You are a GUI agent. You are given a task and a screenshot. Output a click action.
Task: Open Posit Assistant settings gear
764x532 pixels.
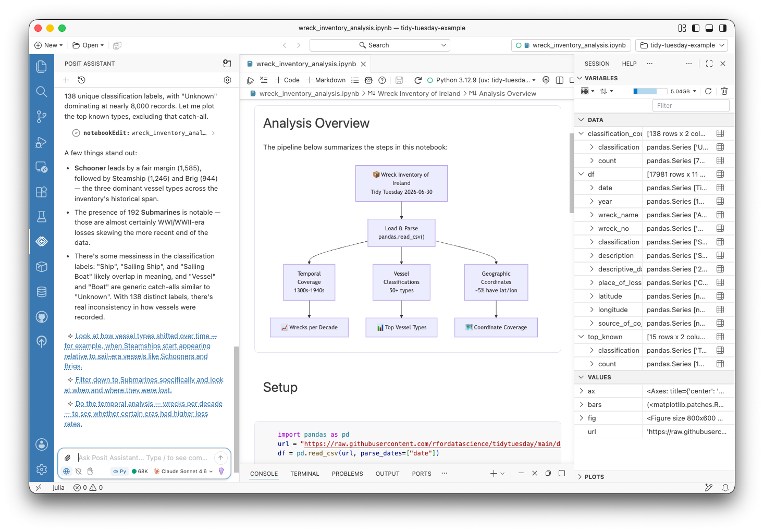tap(227, 80)
